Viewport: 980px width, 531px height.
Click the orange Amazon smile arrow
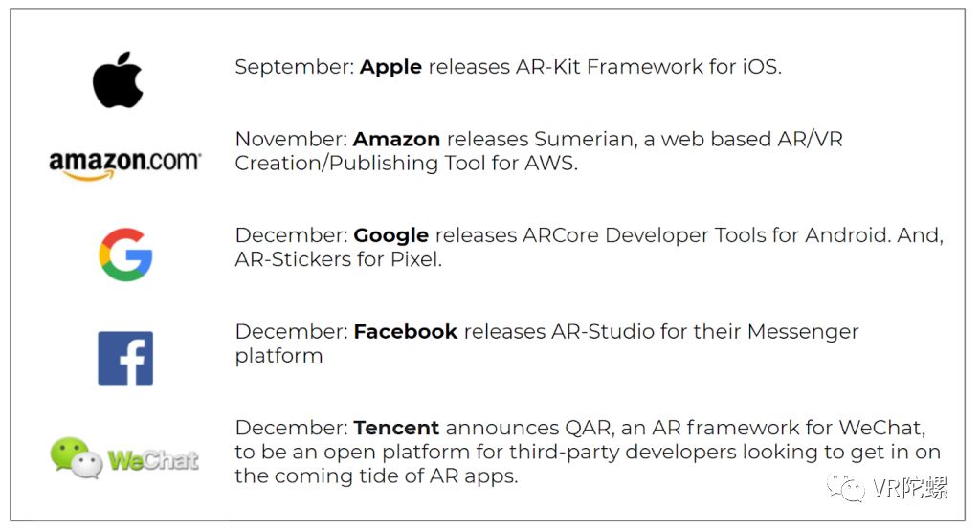click(89, 176)
